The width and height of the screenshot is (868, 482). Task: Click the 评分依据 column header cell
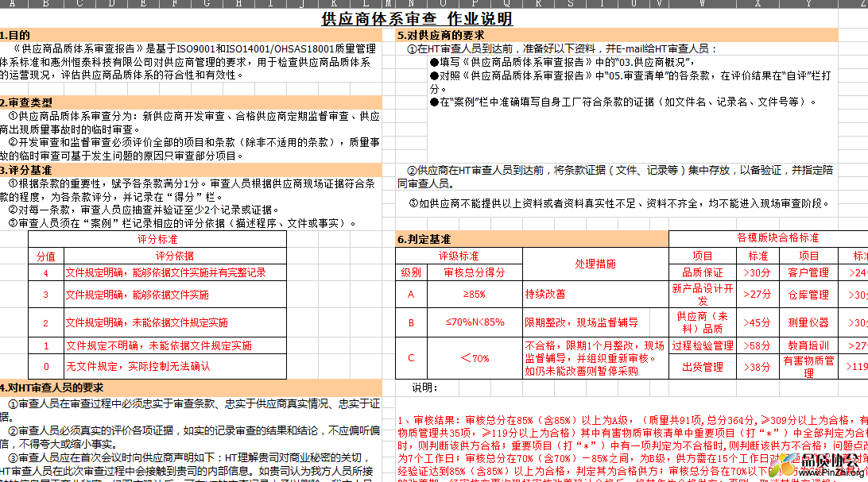pyautogui.click(x=175, y=256)
